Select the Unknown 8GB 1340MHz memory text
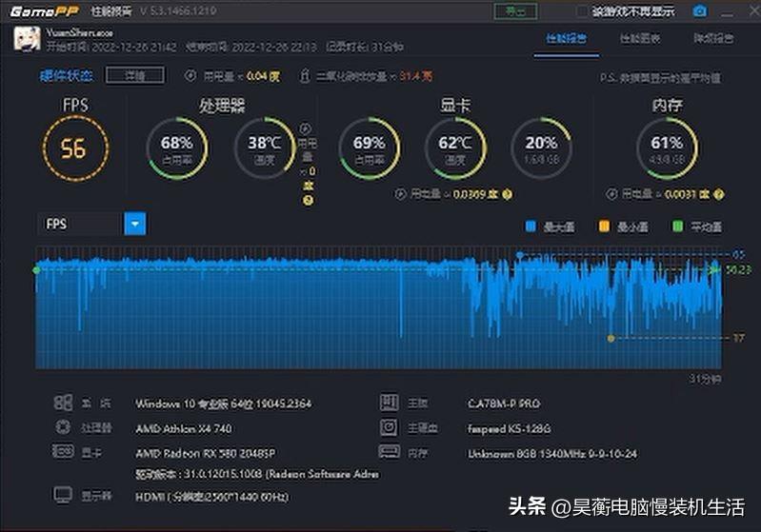The image size is (761, 532). point(552,454)
